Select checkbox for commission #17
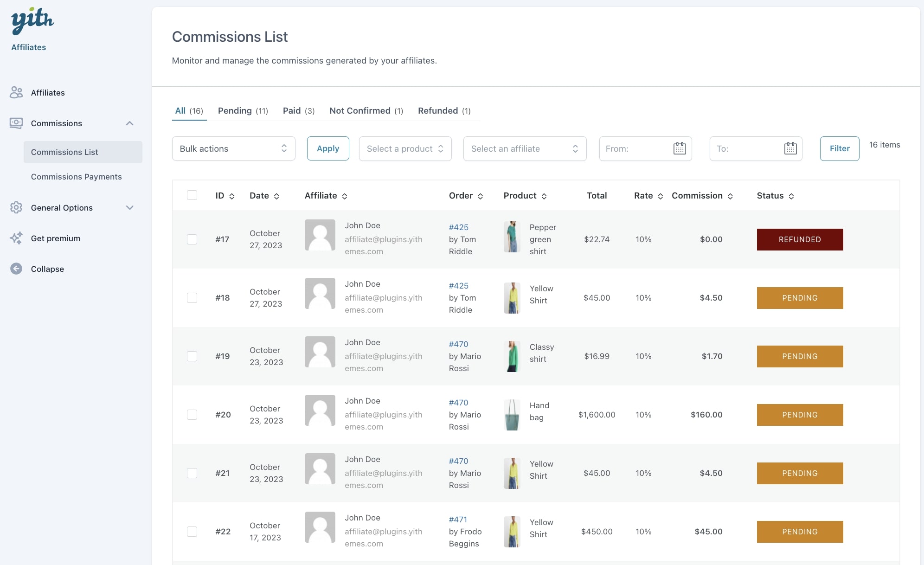The width and height of the screenshot is (924, 565). 192,239
